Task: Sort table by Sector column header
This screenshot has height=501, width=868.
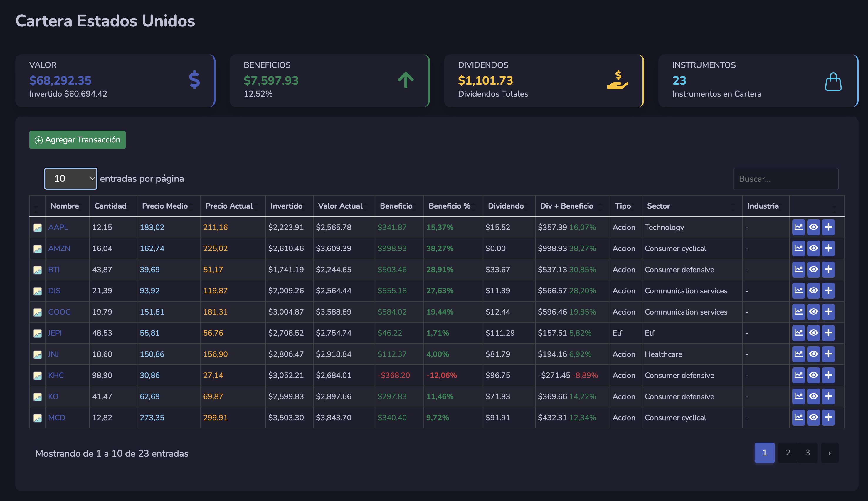Action: click(658, 206)
